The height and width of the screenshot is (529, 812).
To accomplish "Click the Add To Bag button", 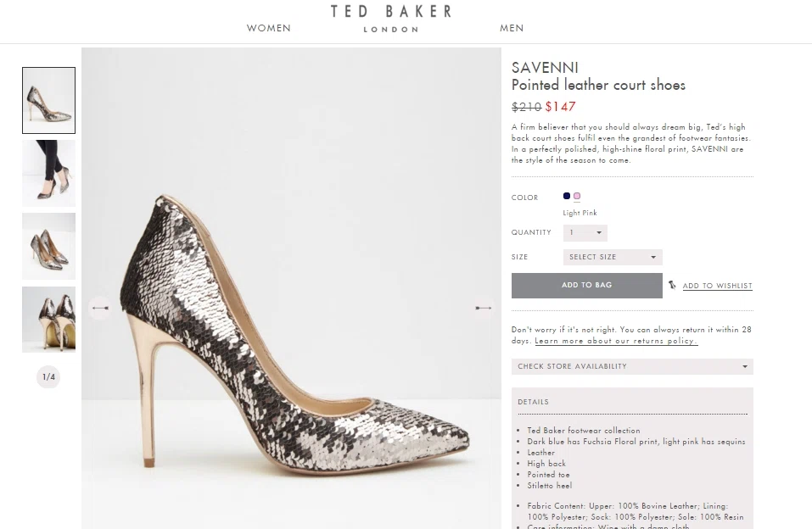I will click(586, 286).
